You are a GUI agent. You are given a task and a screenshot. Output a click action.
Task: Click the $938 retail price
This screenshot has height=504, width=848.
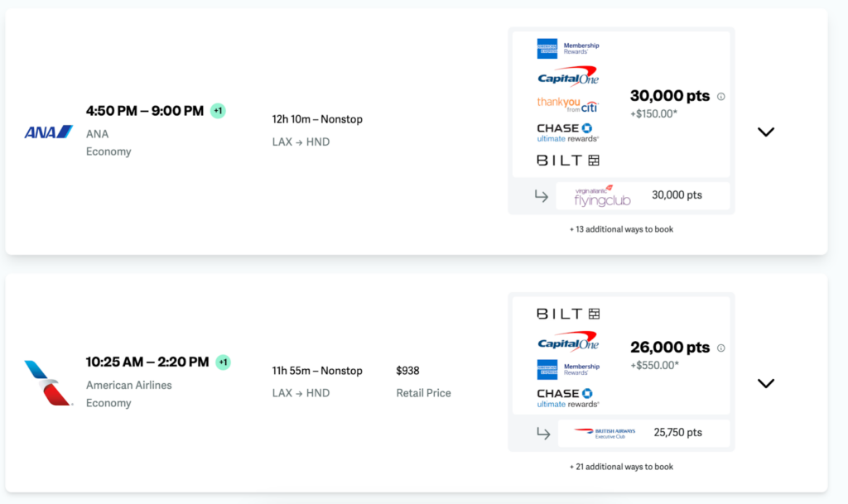point(407,371)
